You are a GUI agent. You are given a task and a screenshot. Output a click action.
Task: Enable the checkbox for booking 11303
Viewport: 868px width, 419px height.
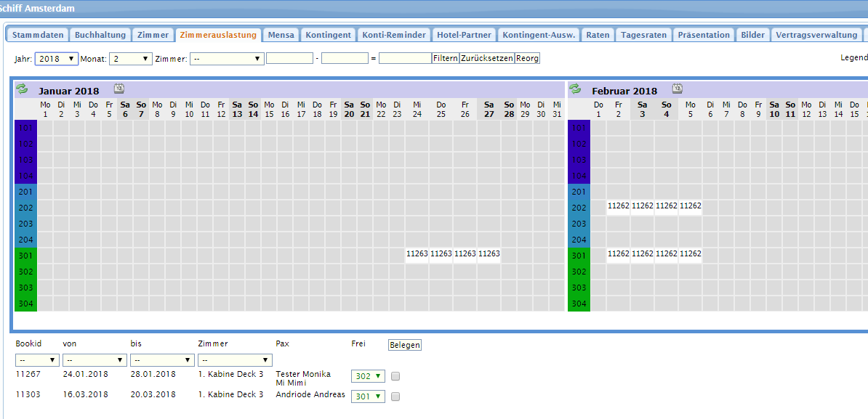[395, 396]
